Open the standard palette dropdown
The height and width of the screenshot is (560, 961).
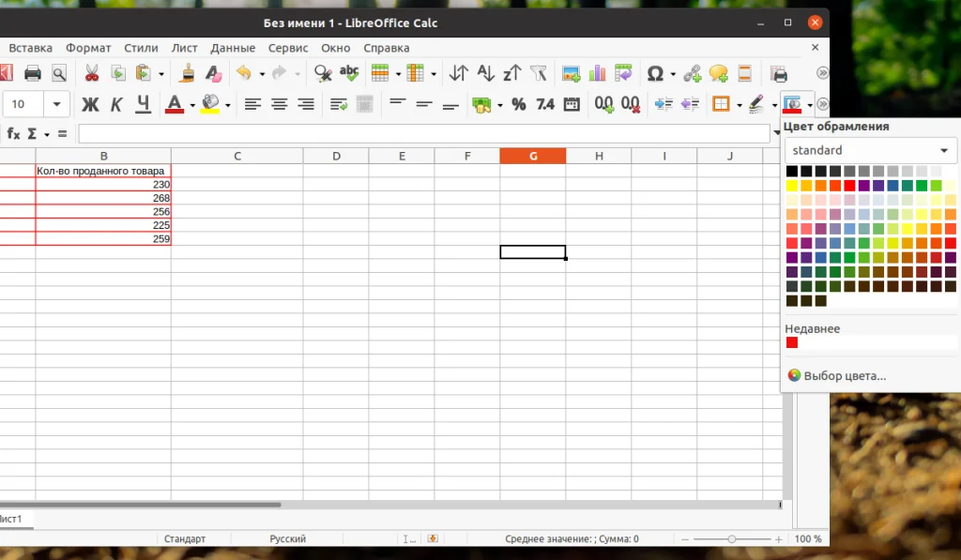click(x=869, y=150)
